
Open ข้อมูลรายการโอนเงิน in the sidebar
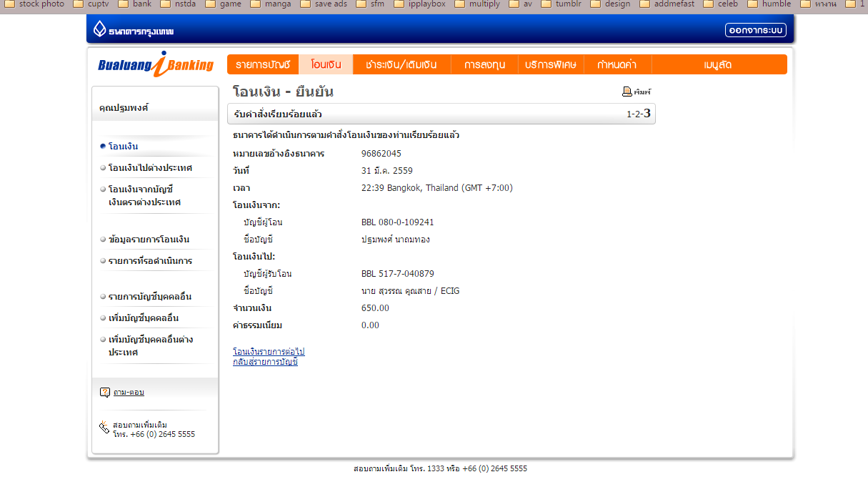tap(149, 240)
